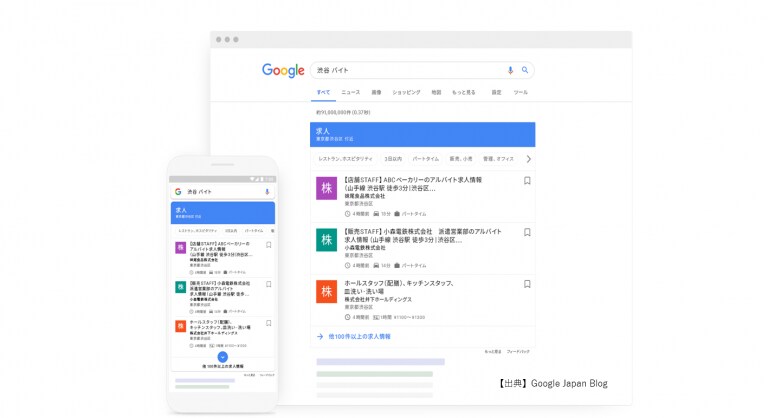Open 他100件以上の求人情報 link on desktop
Viewport: 768px width, 418px height.
(360, 337)
